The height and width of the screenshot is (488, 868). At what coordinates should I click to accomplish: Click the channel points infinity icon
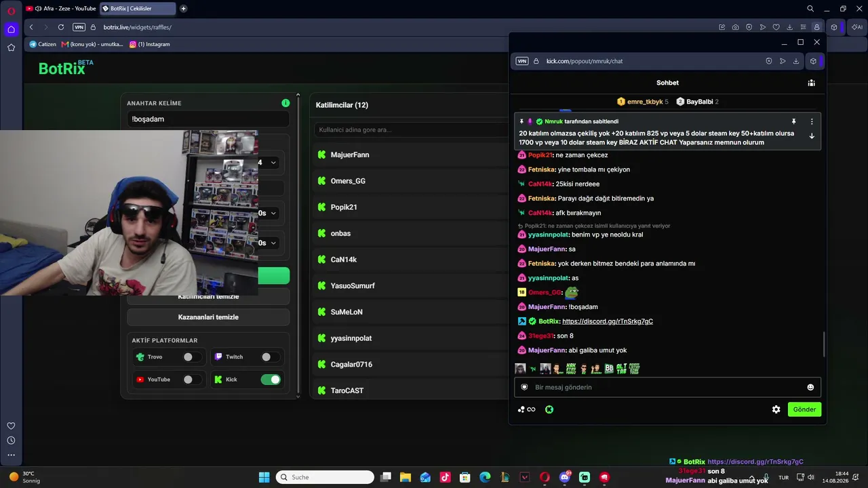click(527, 409)
